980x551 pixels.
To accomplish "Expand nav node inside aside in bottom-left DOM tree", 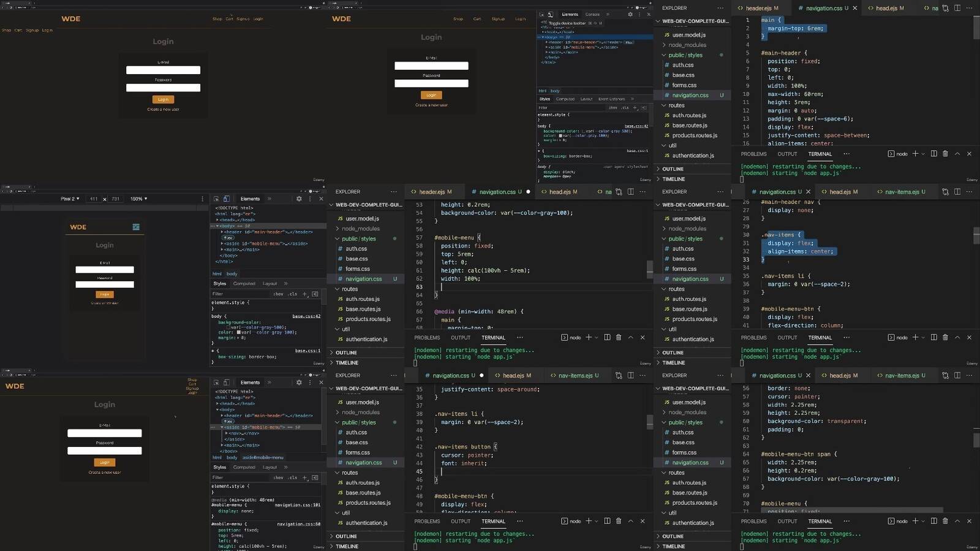I will pyautogui.click(x=227, y=433).
